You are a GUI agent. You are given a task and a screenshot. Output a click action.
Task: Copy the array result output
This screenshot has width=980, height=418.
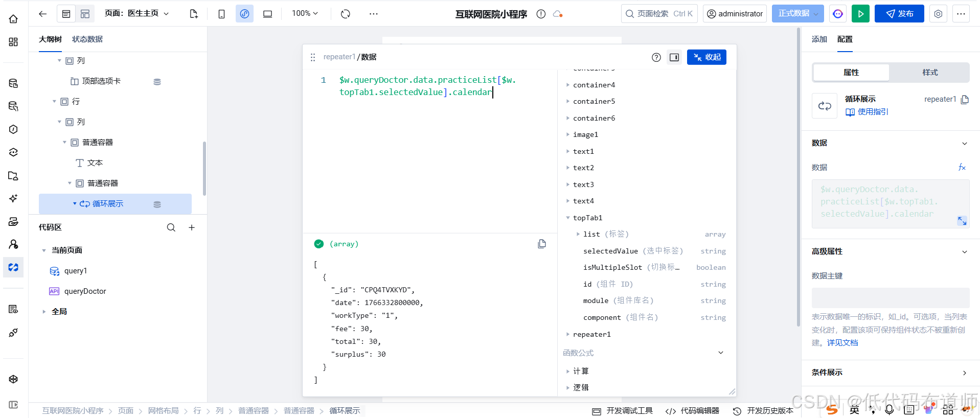[542, 244]
